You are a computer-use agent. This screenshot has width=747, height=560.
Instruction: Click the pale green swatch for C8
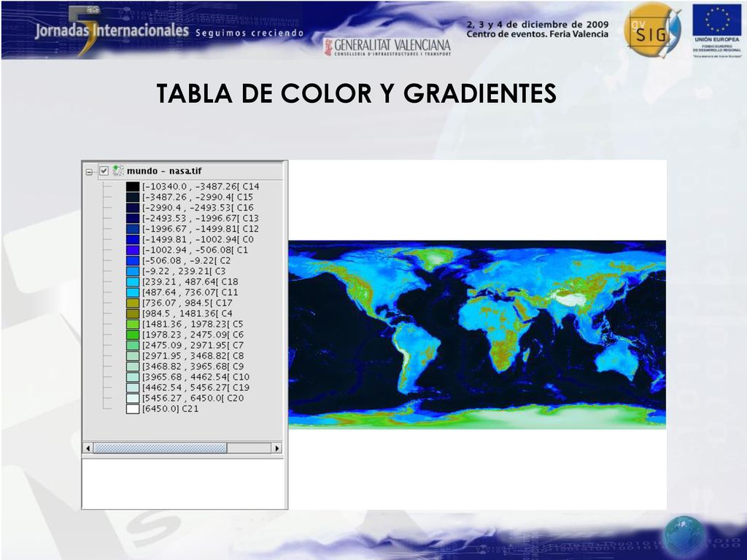(133, 356)
